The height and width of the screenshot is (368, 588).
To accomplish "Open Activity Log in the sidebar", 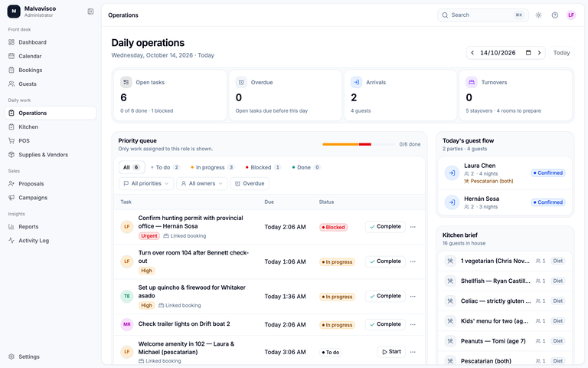I will (x=51, y=240).
